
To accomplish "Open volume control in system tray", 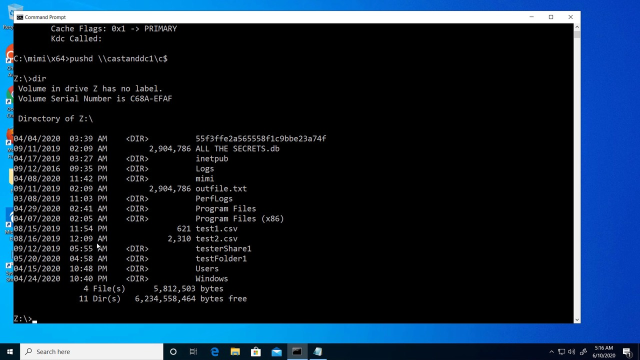I will 571,352.
